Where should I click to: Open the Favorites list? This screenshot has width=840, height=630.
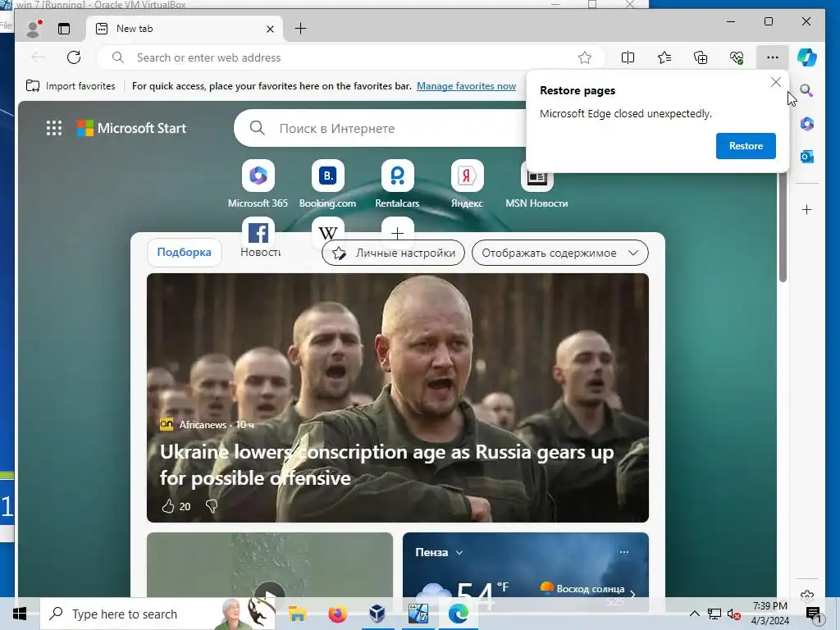point(664,57)
